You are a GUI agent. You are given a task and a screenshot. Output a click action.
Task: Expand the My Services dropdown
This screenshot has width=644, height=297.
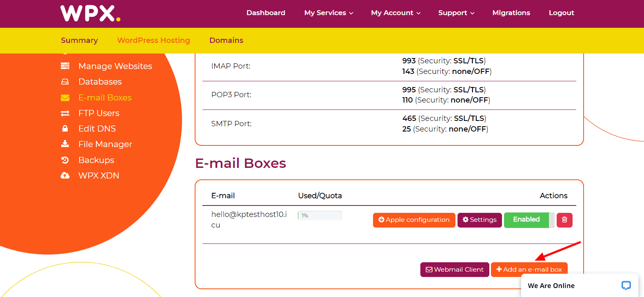pyautogui.click(x=329, y=13)
